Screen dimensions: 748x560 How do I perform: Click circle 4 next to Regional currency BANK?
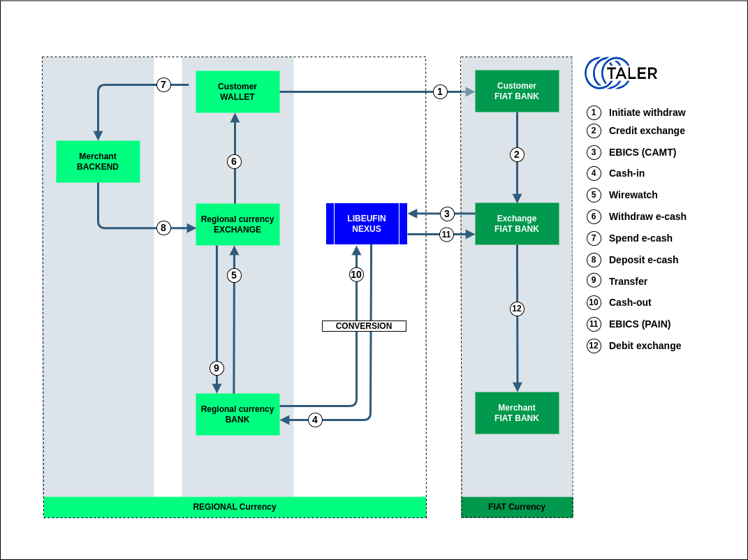point(315,420)
